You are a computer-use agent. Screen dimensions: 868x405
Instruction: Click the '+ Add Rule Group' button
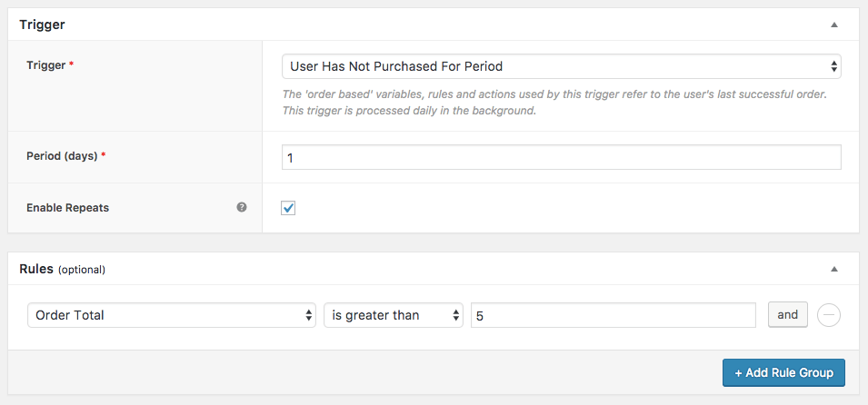coord(783,372)
